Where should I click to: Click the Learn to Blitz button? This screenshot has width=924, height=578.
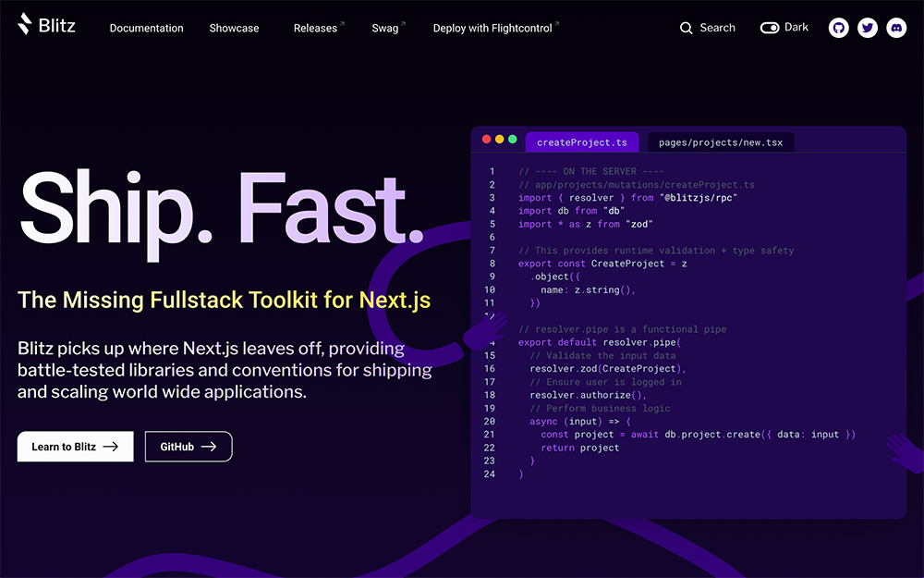tap(76, 447)
